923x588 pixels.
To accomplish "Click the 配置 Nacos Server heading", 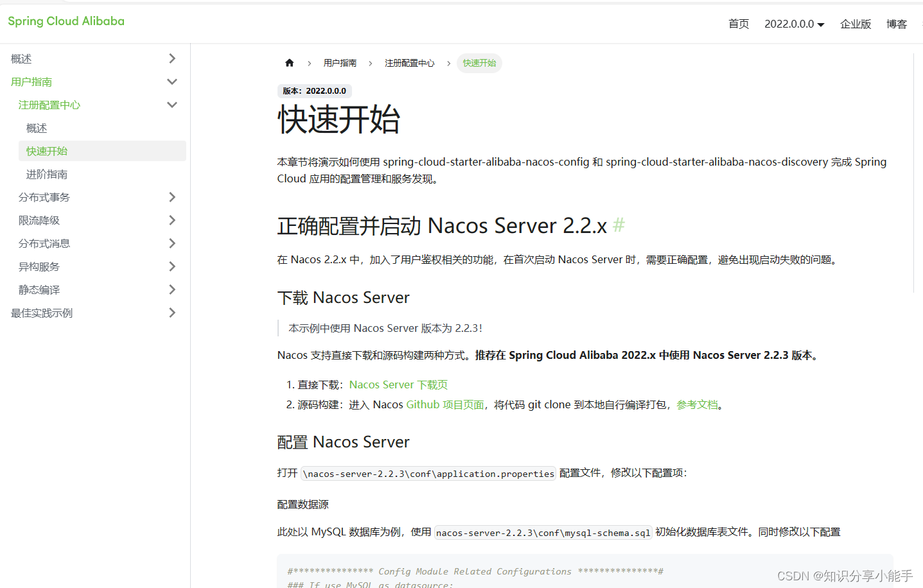I will pyautogui.click(x=343, y=442).
